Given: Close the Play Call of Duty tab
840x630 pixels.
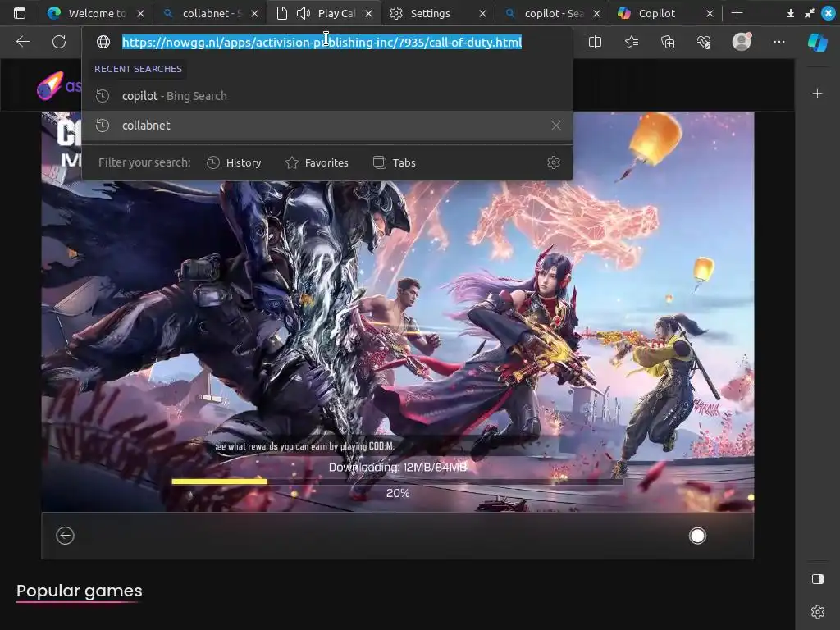Looking at the screenshot, I should 368,13.
